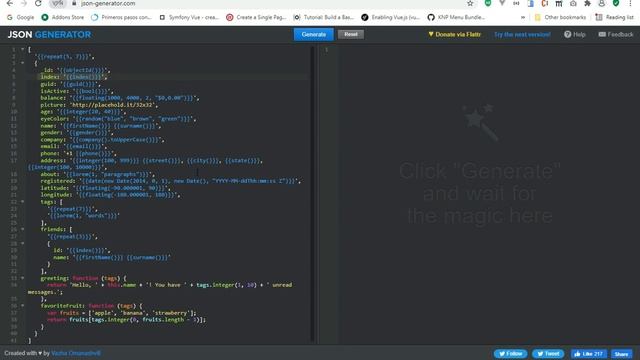Click the about lorem paragraphs line
Screen dimensions: 640x360
98,174
